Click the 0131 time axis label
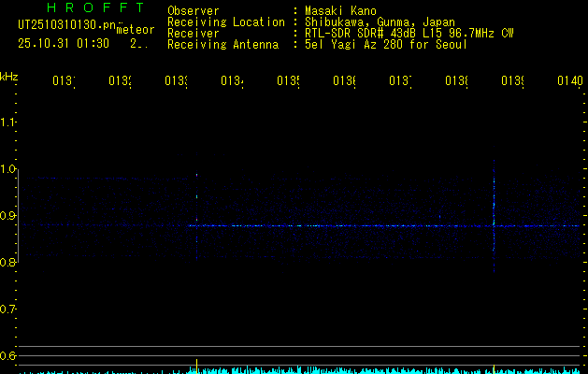This screenshot has height=374, width=588. click(64, 80)
